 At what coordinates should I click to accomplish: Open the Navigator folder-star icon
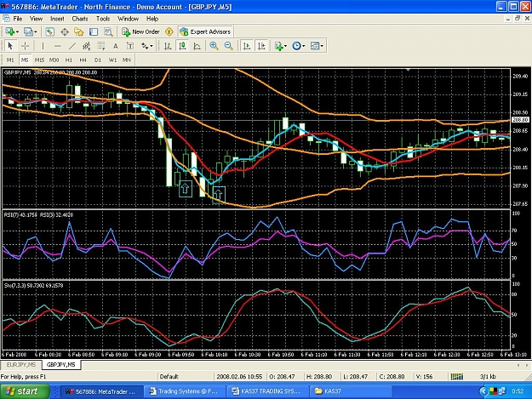tap(79, 31)
